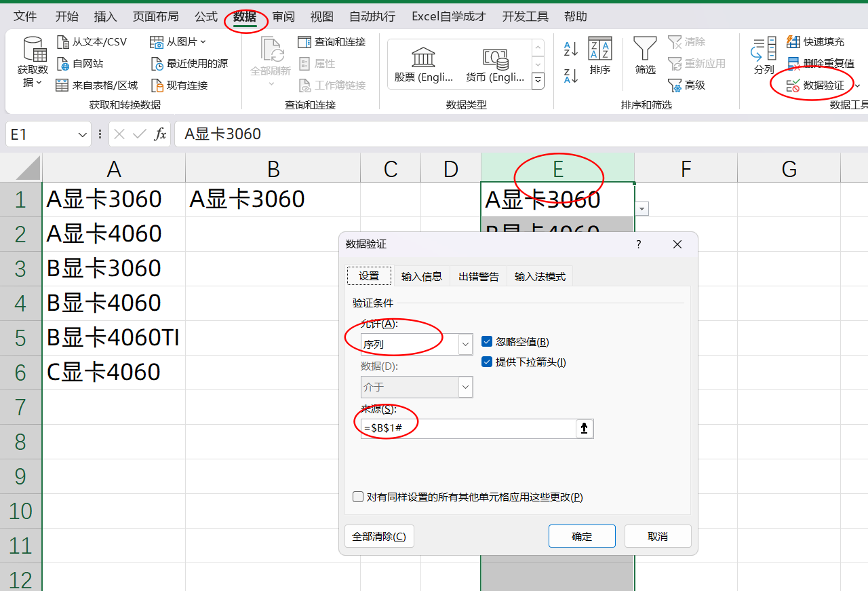Import data 从文本/CSV
868x591 pixels.
pos(92,42)
